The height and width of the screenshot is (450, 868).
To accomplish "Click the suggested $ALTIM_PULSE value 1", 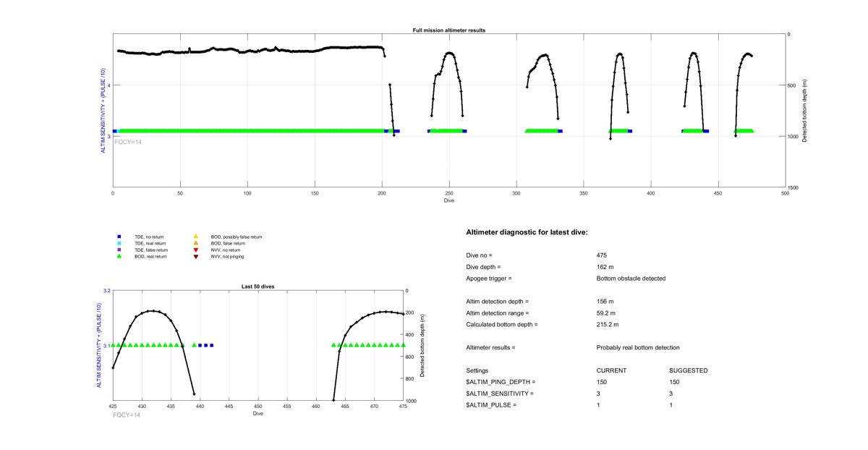I will [671, 405].
